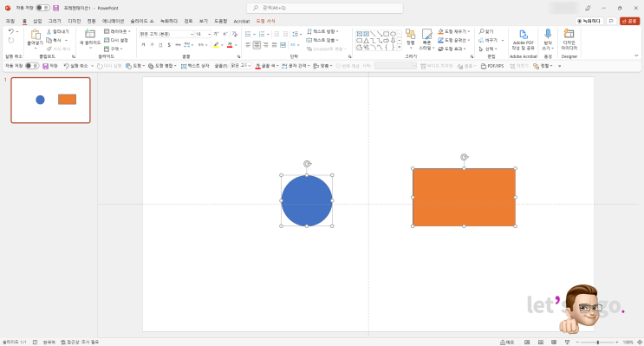Click the Clear formatting icon
The width and height of the screenshot is (644, 346).
tap(235, 34)
